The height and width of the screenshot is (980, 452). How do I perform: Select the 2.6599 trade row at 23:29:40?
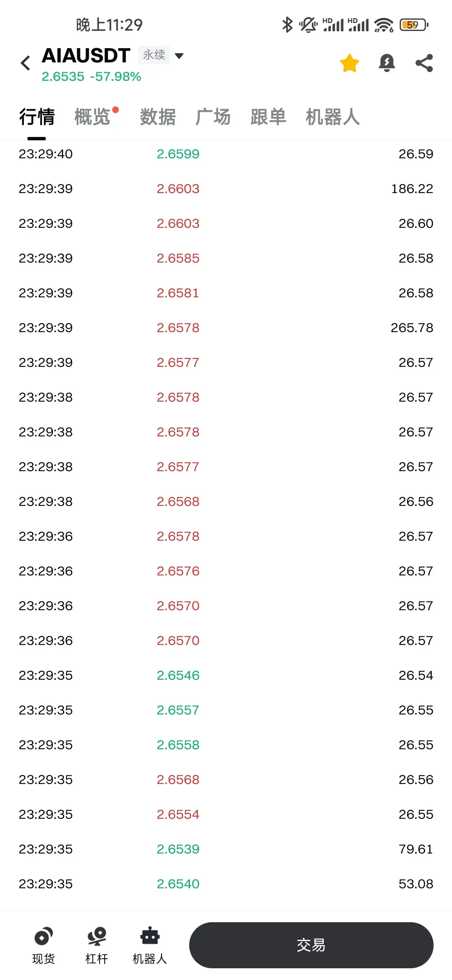point(226,154)
